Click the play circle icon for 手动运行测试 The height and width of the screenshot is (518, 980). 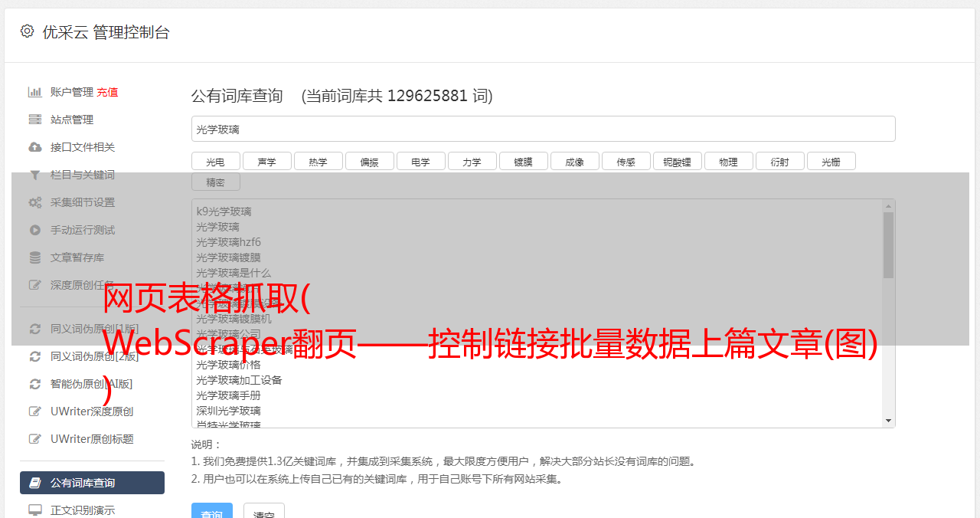(x=35, y=230)
